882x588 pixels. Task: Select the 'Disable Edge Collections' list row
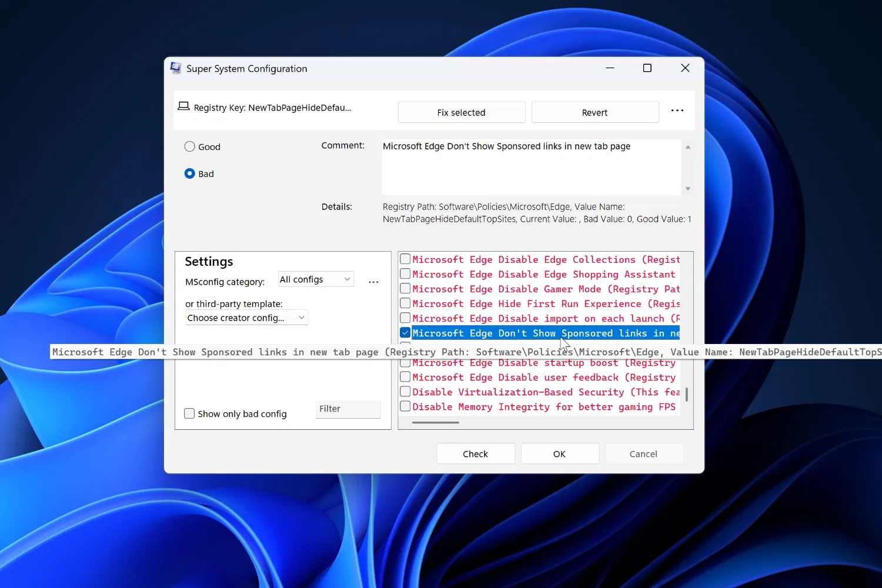[x=546, y=259]
